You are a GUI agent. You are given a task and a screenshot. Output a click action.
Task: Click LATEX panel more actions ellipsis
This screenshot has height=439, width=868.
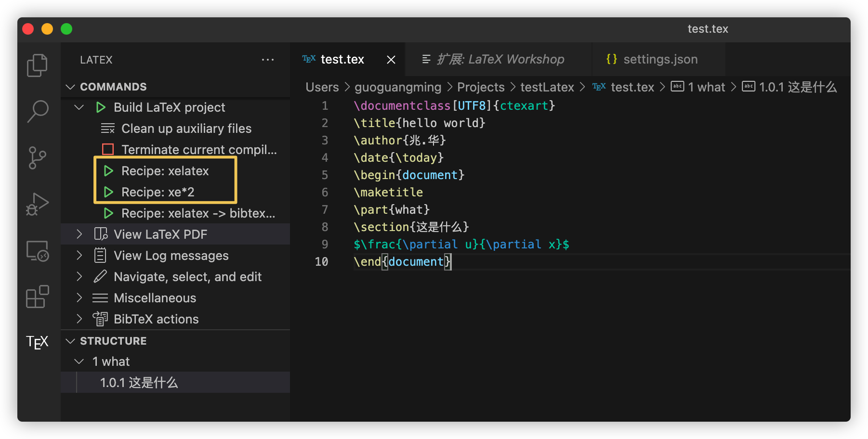click(x=268, y=60)
